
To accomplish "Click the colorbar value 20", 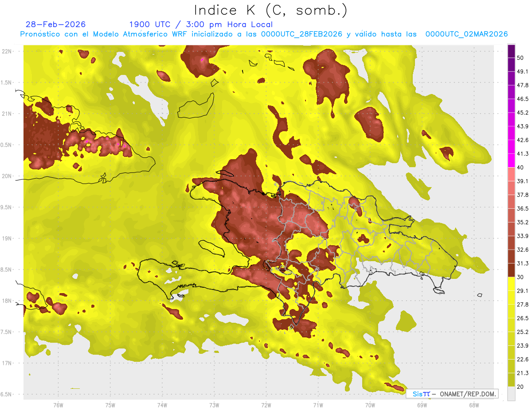I will pyautogui.click(x=521, y=387).
